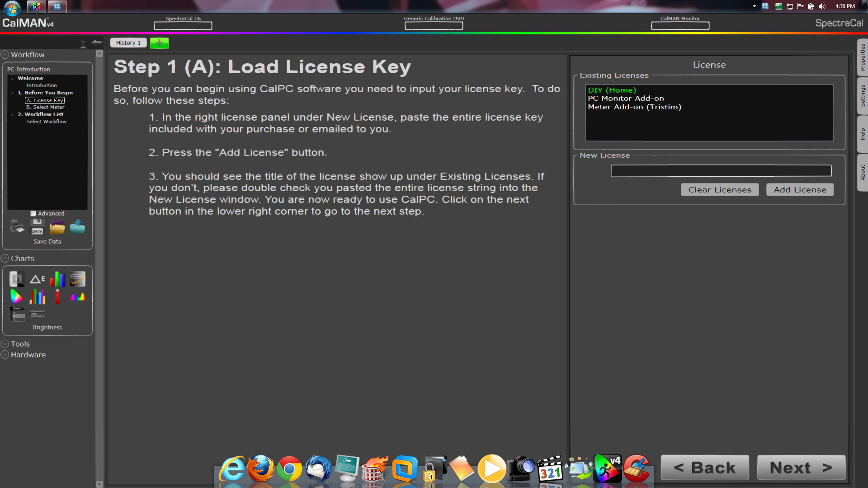868x488 pixels.
Task: Select the Introduction workflow item
Action: point(41,85)
